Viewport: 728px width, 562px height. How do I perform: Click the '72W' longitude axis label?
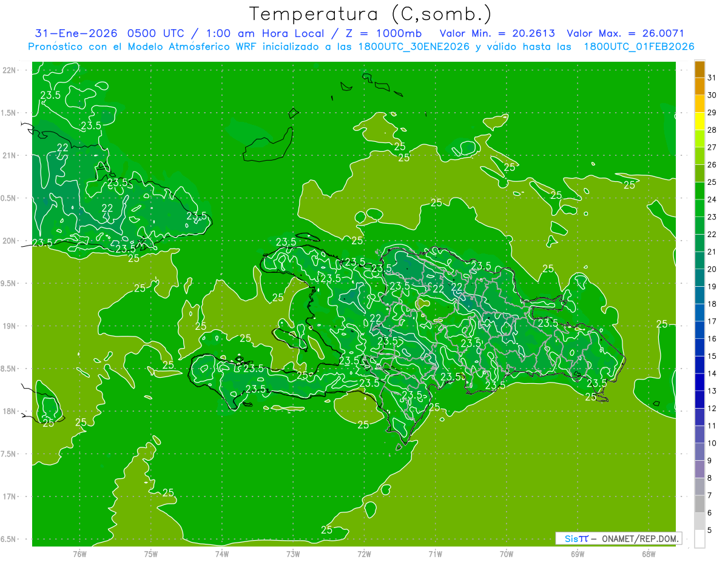pos(364,554)
